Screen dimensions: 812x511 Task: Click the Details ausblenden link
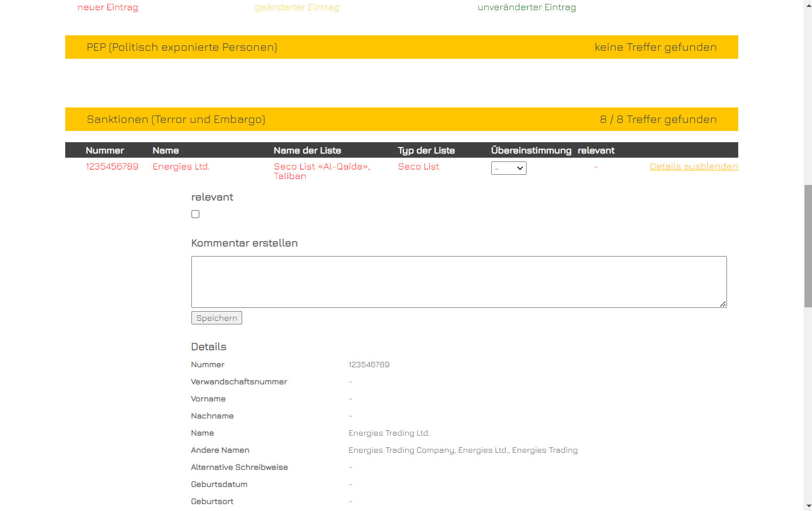[x=693, y=167]
